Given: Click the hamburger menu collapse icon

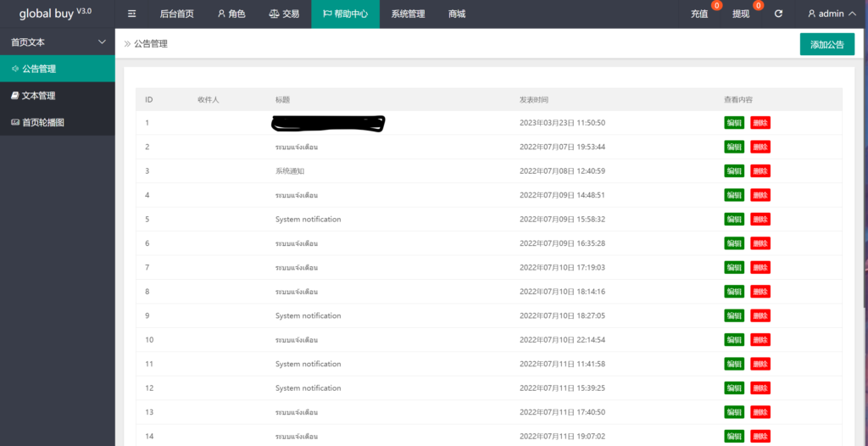Looking at the screenshot, I should pyautogui.click(x=131, y=14).
